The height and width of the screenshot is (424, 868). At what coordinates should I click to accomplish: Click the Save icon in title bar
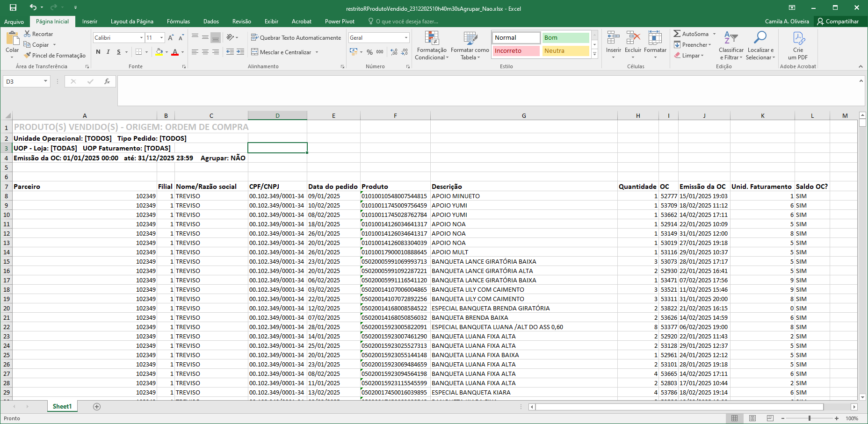tap(13, 7)
